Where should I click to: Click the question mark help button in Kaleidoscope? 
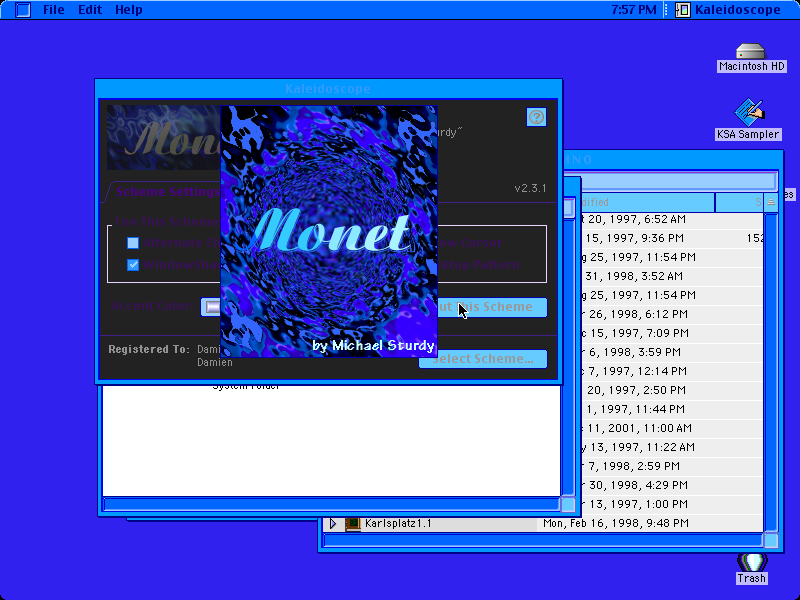click(x=536, y=117)
